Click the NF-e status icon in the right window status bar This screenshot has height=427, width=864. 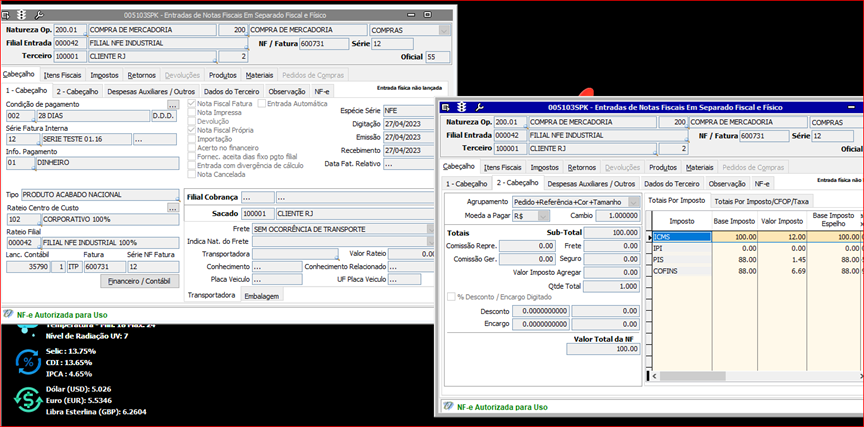[x=449, y=407]
